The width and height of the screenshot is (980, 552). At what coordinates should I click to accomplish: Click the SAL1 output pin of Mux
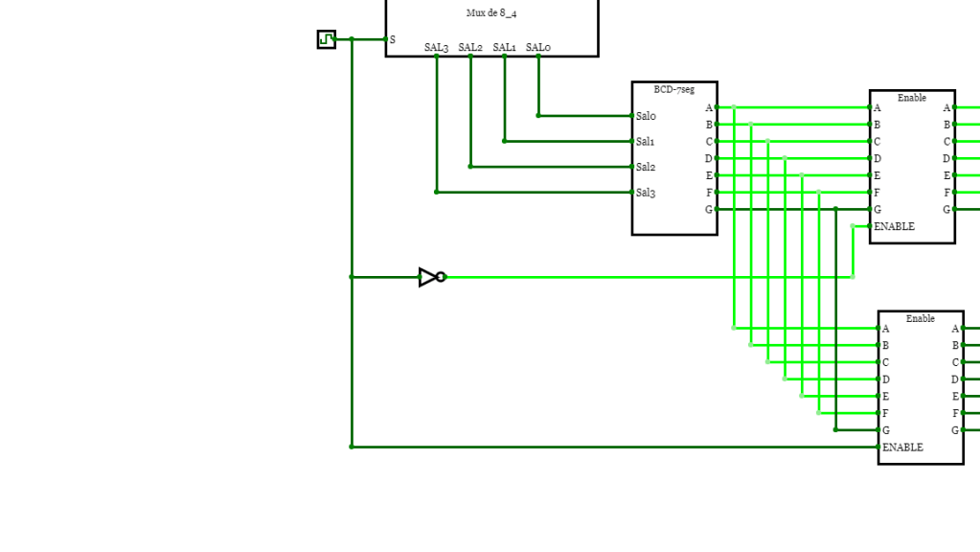tap(505, 57)
